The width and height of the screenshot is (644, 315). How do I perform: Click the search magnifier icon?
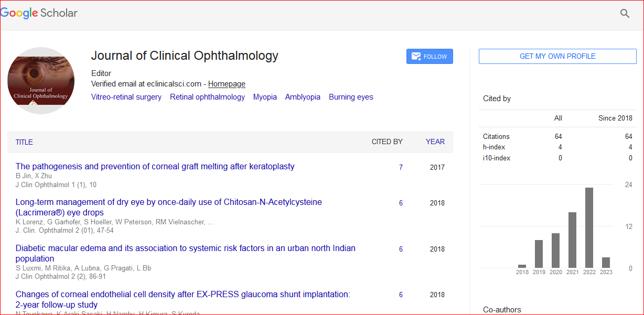(625, 14)
